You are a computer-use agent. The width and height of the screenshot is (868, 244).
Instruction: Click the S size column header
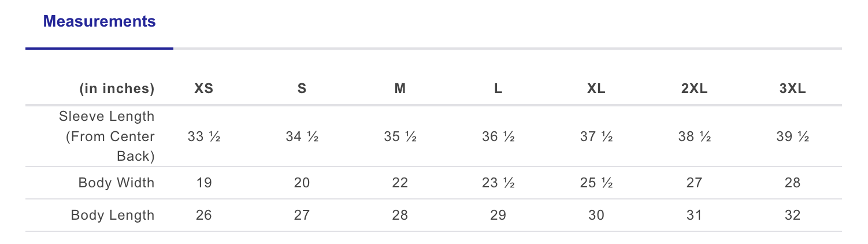(x=302, y=89)
